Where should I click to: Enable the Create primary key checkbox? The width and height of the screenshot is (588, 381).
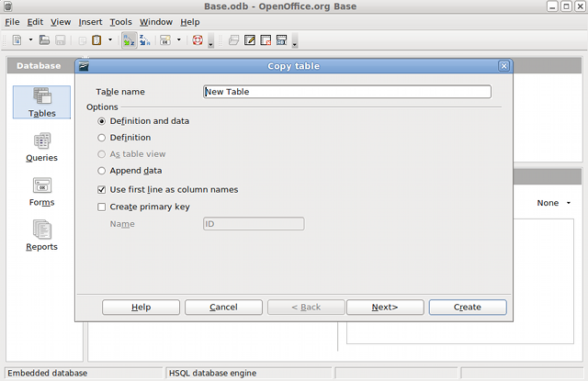click(x=102, y=207)
